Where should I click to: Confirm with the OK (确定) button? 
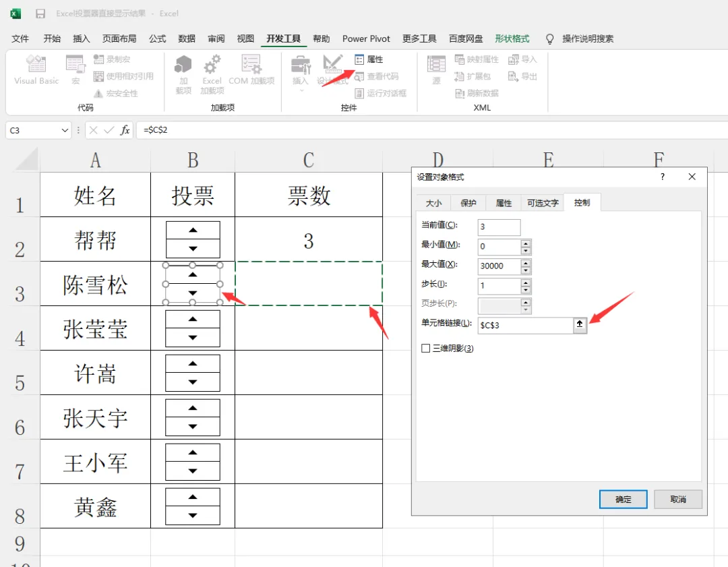pos(623,499)
